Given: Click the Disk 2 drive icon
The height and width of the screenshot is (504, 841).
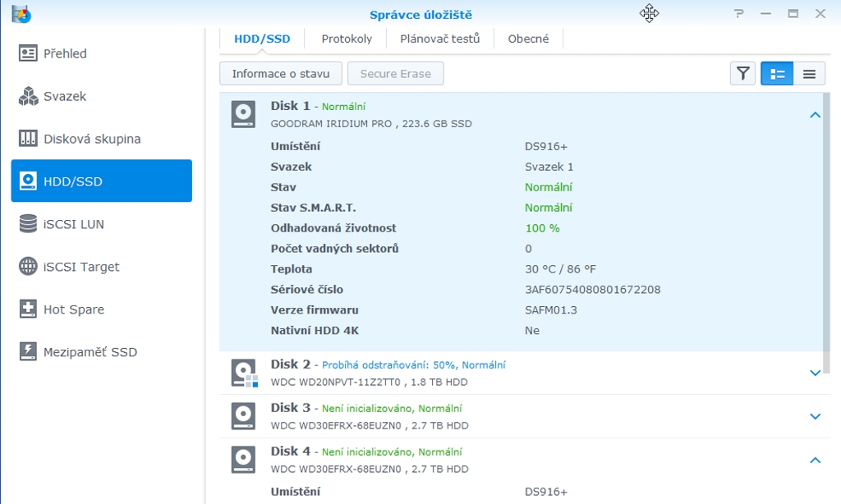Looking at the screenshot, I should 243,373.
